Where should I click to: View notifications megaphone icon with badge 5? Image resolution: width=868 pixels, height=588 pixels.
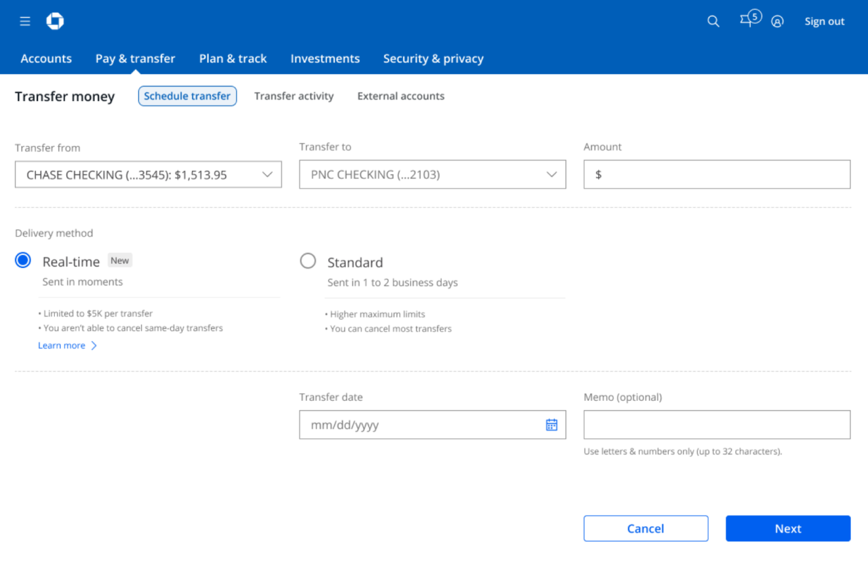coord(750,19)
